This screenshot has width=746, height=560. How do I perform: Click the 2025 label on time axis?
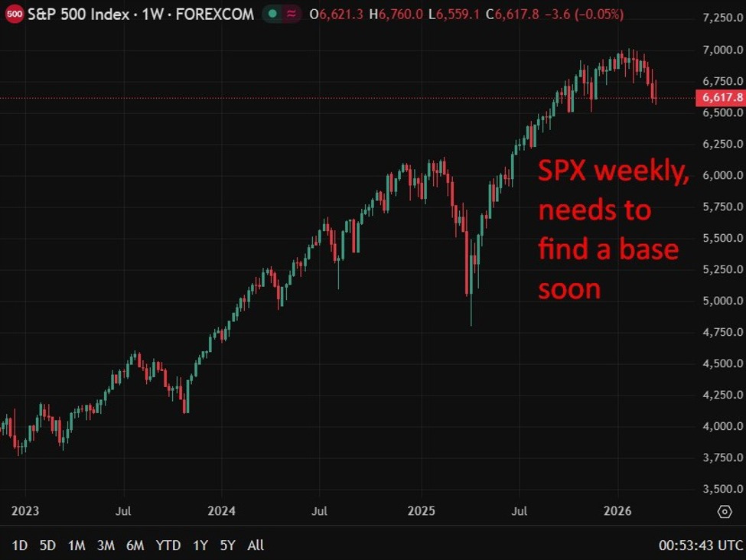click(x=421, y=510)
